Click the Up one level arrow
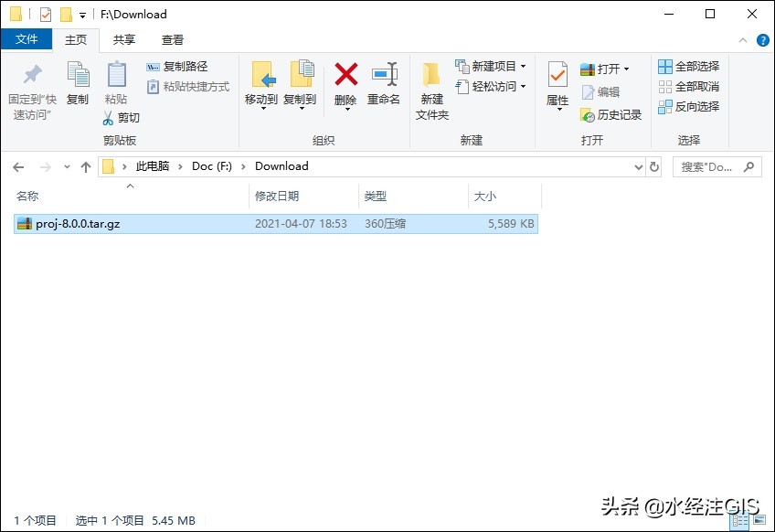The height and width of the screenshot is (532, 775). pos(86,167)
